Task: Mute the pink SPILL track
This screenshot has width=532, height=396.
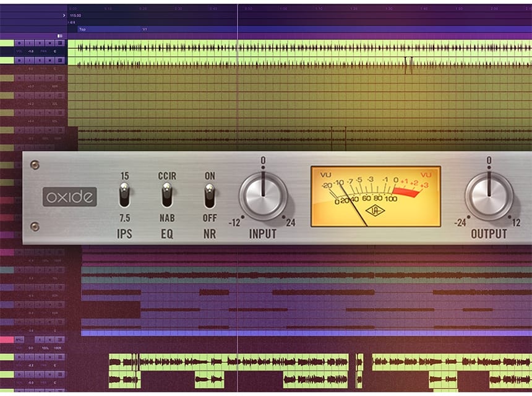Action: coord(50,339)
